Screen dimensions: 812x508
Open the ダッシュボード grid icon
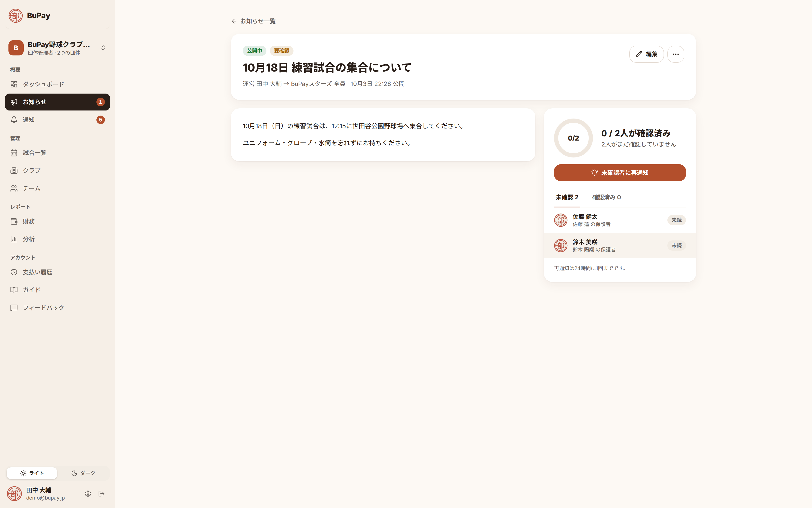(14, 84)
